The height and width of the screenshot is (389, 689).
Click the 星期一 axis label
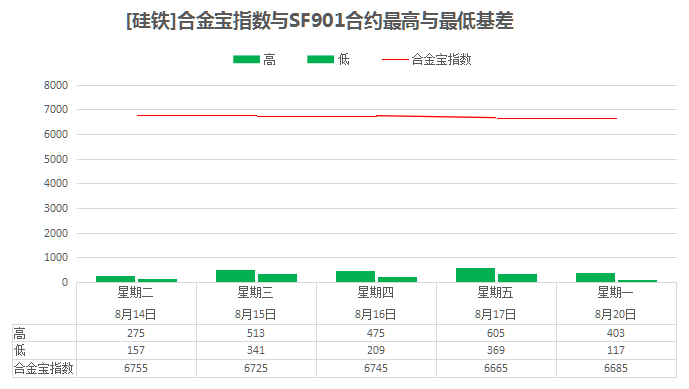(615, 292)
